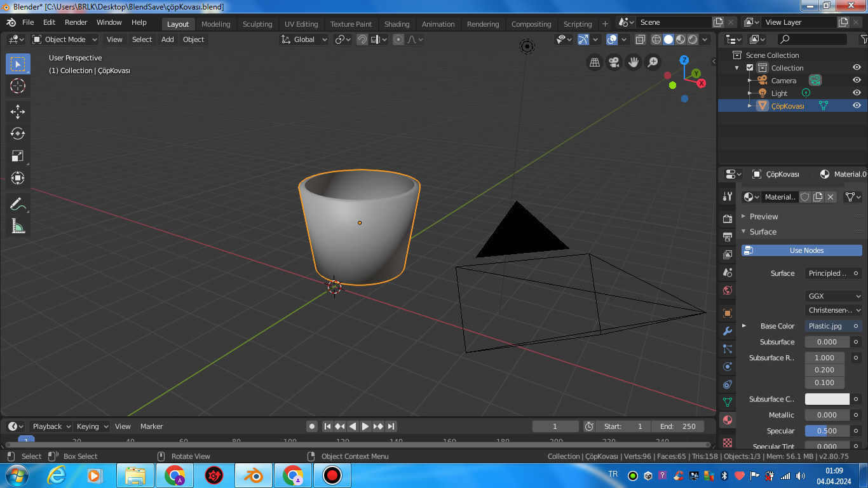Hide the Light in the outliner
This screenshot has width=868, height=488.
857,93
